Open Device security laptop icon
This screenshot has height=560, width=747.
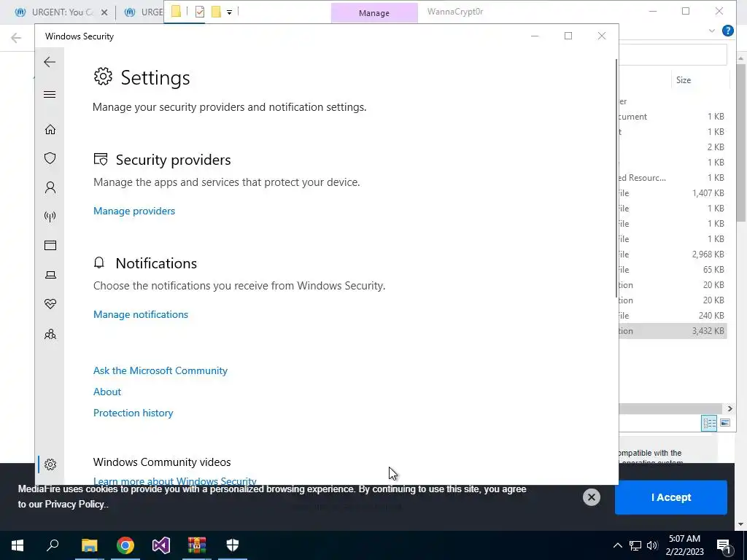click(x=50, y=275)
